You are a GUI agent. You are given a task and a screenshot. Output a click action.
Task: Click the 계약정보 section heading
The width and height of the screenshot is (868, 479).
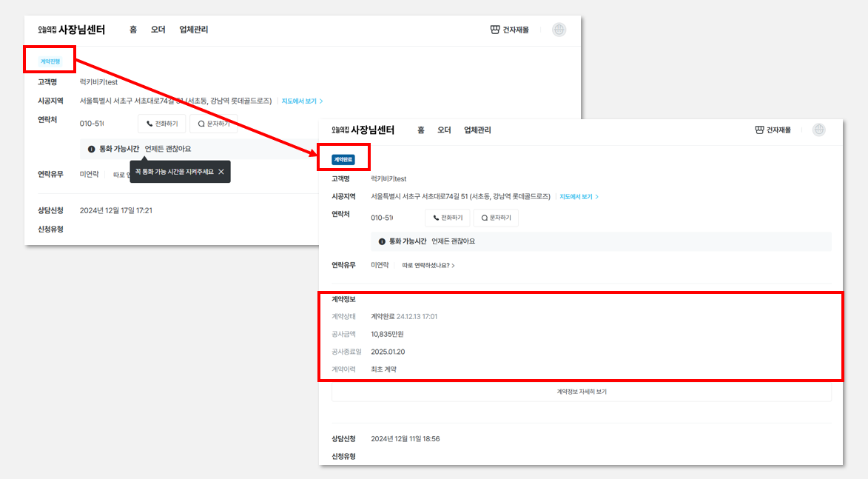[x=344, y=300]
